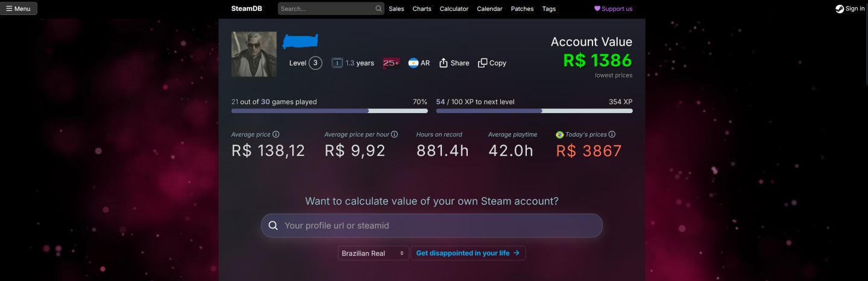Screen dimensions: 868x281
Task: Open the Charts menu item
Action: point(422,8)
